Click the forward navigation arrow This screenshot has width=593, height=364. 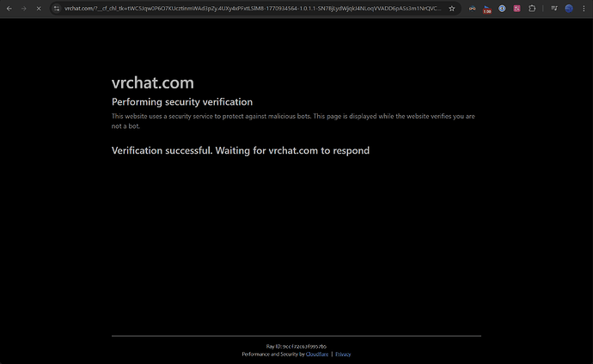(24, 9)
